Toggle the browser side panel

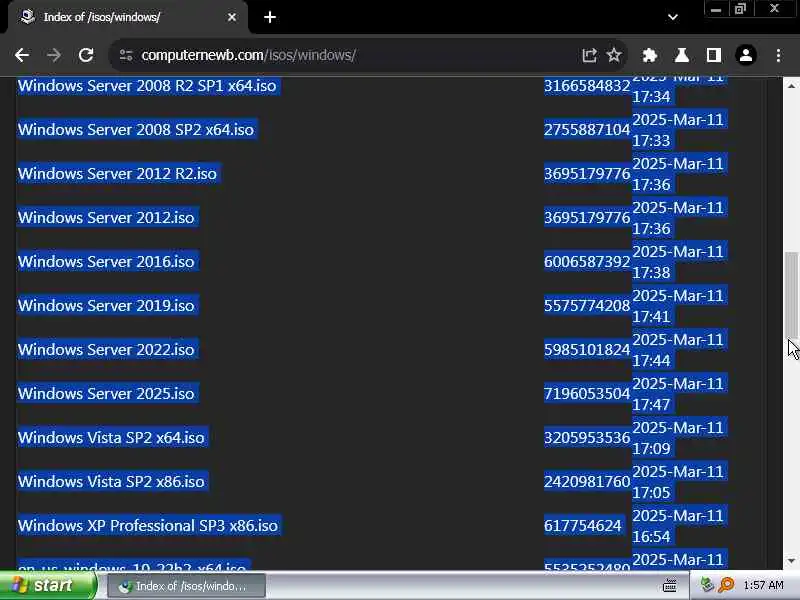(714, 55)
